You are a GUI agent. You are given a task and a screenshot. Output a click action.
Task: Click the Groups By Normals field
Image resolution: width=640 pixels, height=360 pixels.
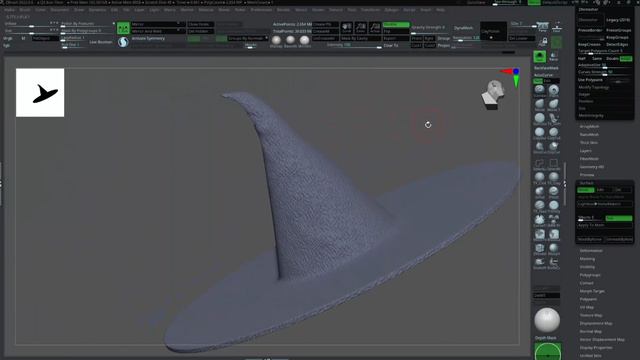pos(248,38)
